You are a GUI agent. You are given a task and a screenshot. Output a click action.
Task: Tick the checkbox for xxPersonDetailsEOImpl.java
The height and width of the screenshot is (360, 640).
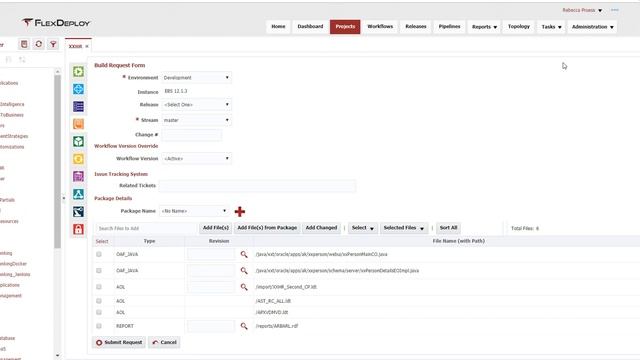click(99, 271)
